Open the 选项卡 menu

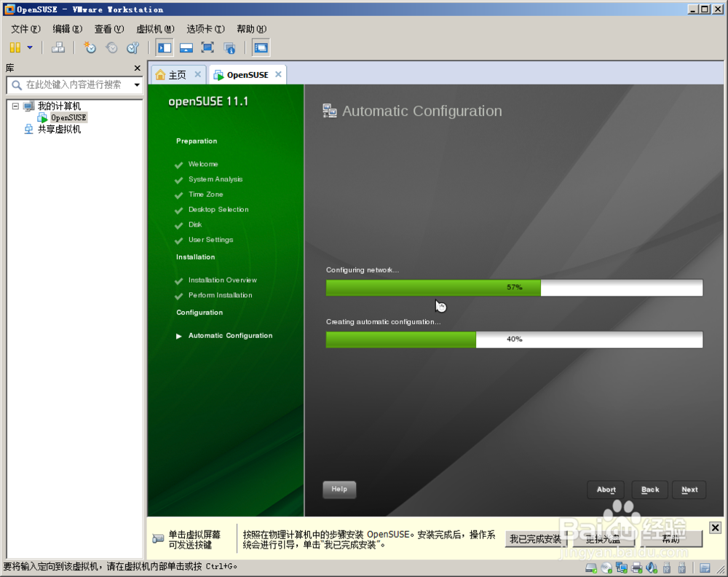pos(205,29)
